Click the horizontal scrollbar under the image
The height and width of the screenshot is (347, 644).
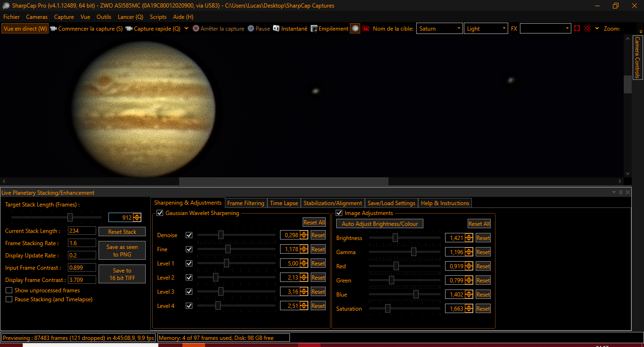(x=283, y=181)
